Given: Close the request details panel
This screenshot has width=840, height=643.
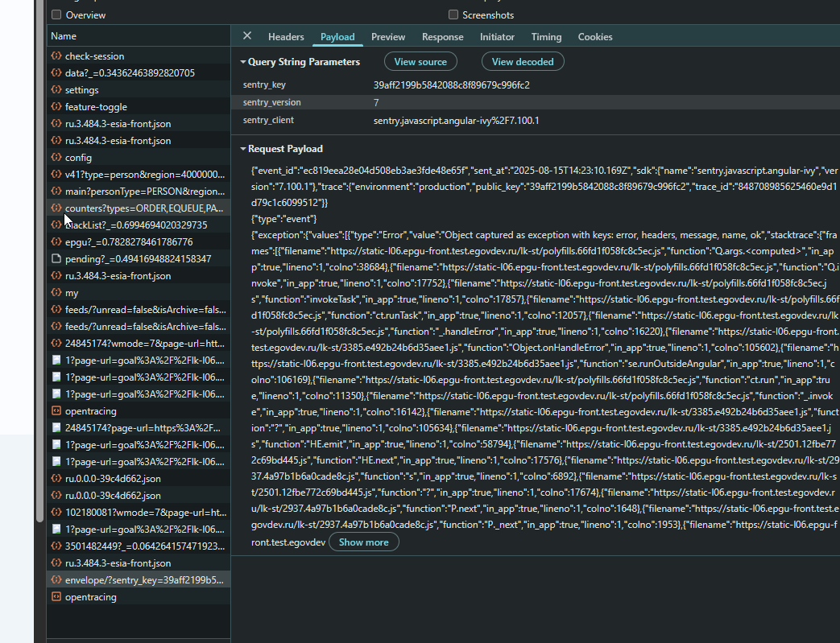Looking at the screenshot, I should click(247, 36).
